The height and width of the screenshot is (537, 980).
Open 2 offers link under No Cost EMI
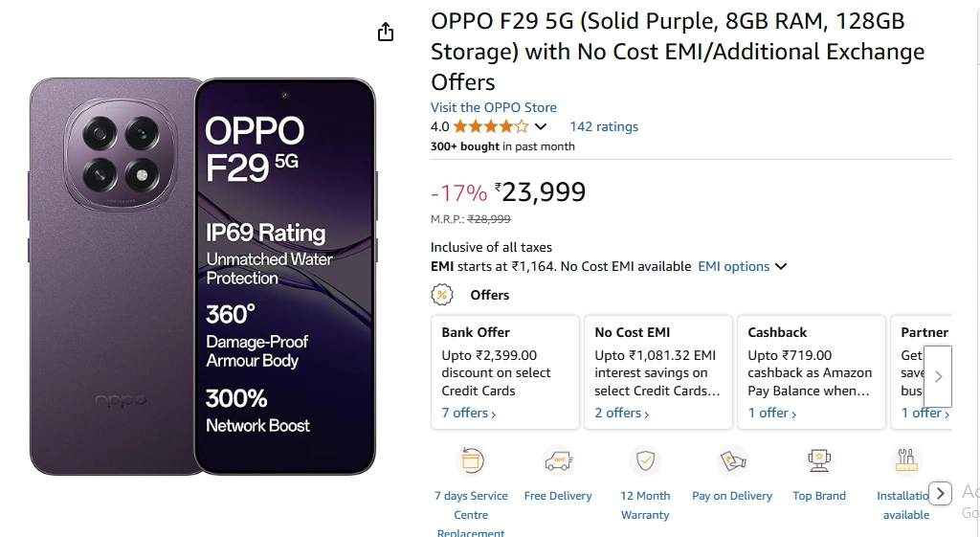(x=622, y=413)
